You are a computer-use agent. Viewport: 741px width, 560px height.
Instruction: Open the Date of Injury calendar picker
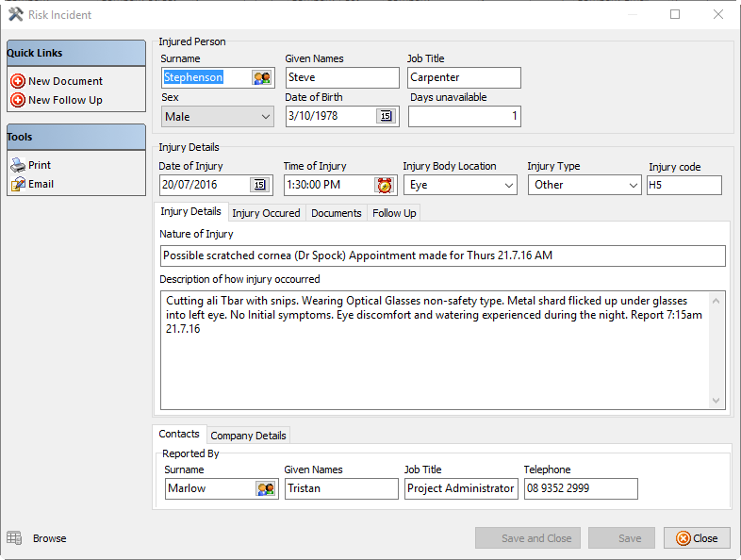coord(259,185)
